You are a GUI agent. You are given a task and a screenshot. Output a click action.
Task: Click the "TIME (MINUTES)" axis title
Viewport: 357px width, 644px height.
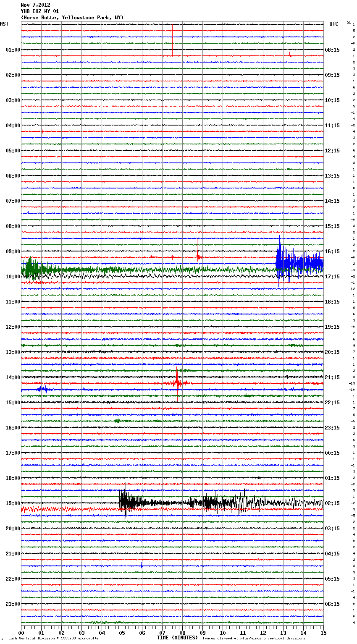pos(177,638)
